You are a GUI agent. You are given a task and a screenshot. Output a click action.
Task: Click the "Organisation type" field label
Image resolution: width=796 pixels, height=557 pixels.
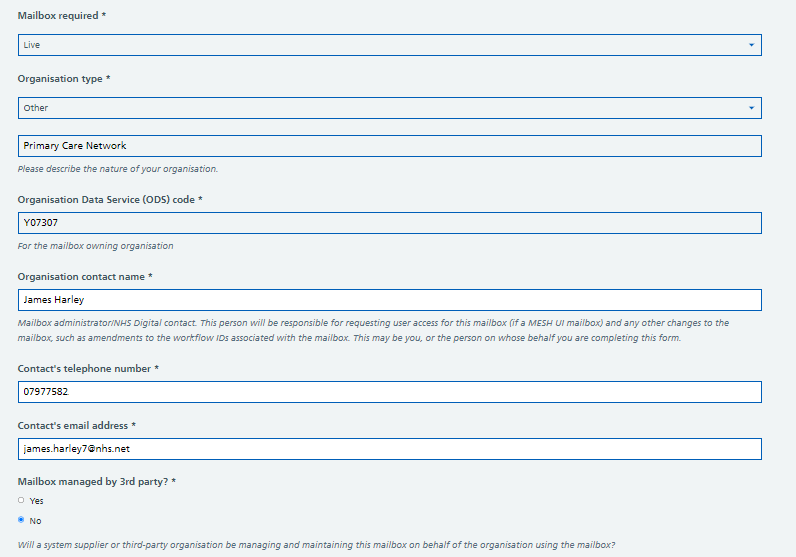pos(63,79)
